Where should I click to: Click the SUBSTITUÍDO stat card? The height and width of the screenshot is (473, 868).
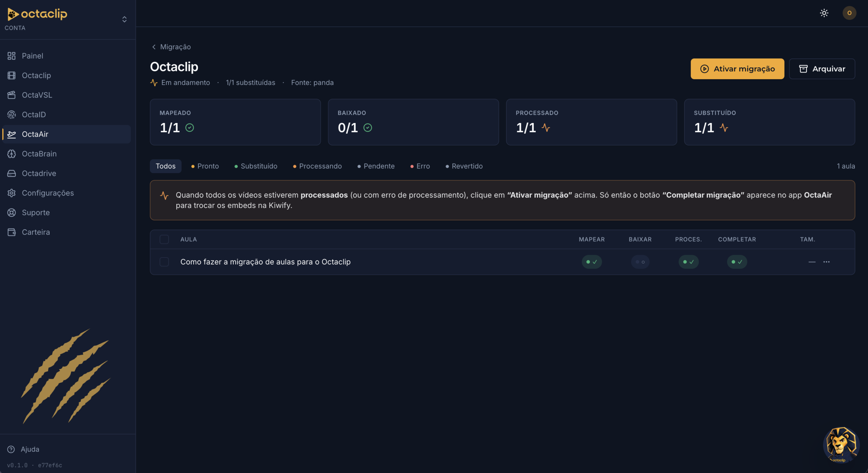(770, 122)
